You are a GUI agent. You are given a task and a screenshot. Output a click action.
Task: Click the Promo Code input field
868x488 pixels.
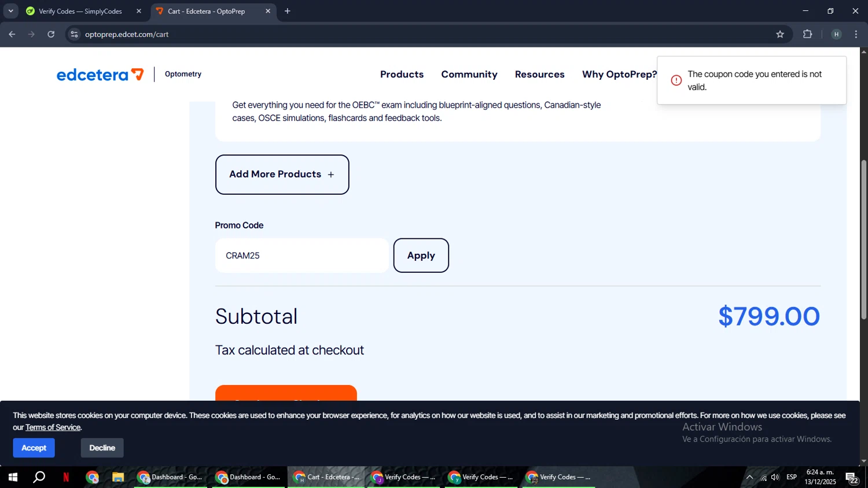click(302, 256)
